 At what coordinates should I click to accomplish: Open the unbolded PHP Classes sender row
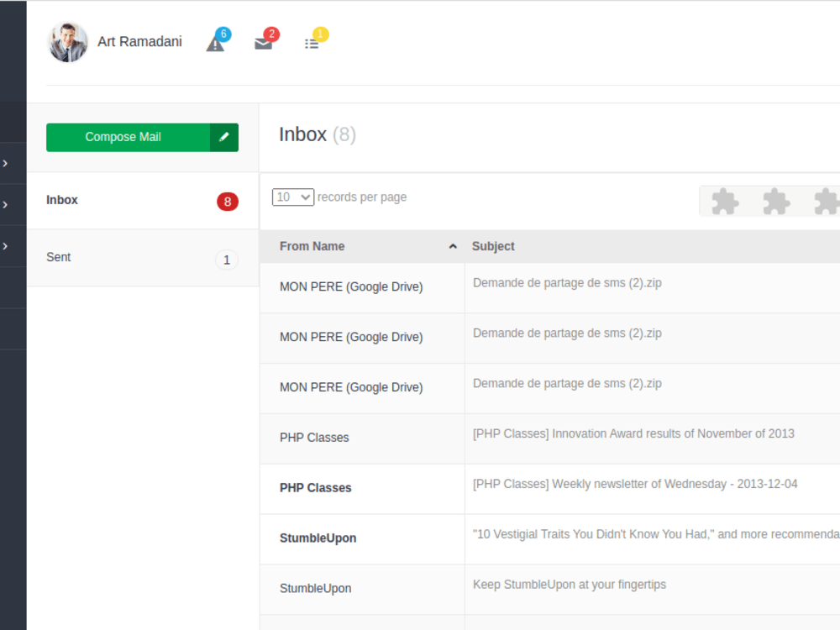click(x=314, y=438)
